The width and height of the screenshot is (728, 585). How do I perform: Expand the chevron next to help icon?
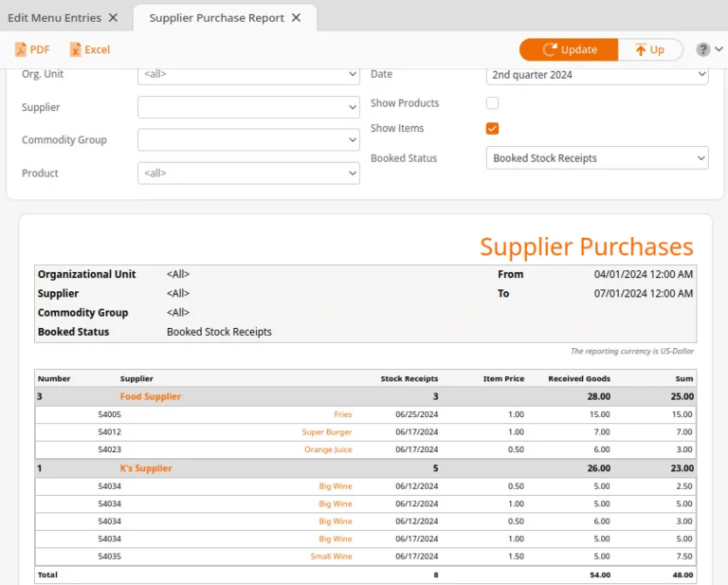click(719, 49)
